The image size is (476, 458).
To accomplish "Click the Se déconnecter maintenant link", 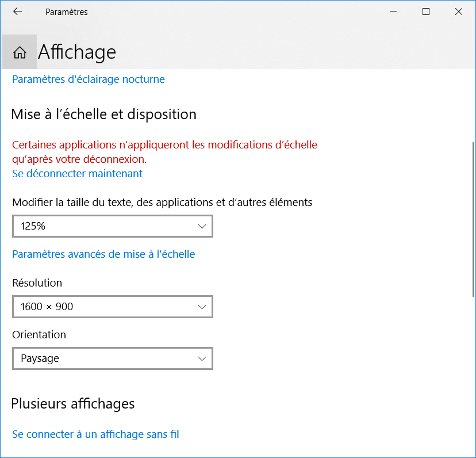I will 77,173.
